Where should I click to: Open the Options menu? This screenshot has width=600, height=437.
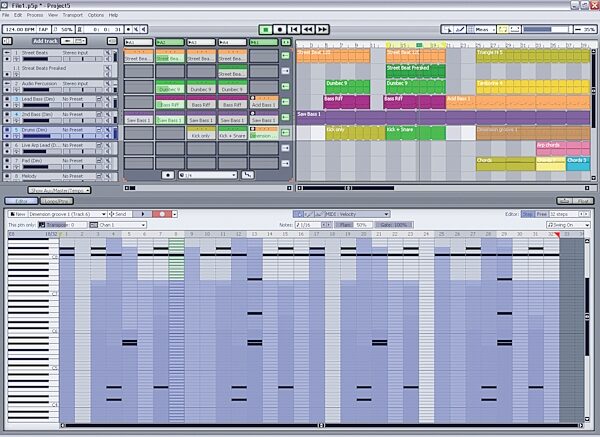[x=96, y=15]
